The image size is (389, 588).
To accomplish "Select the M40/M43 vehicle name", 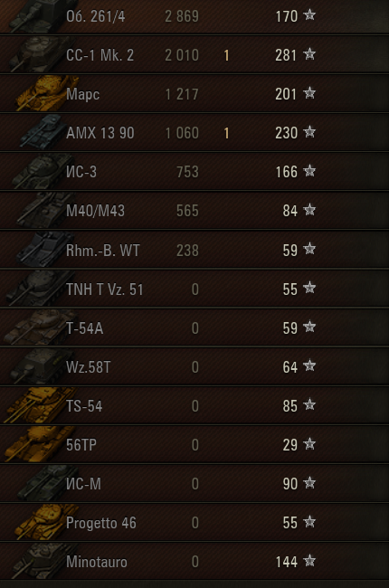I will point(95,211).
